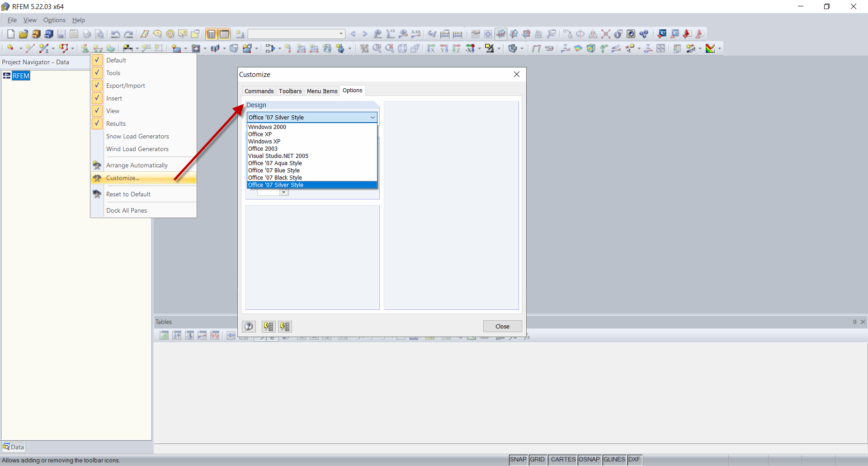Expand the color scale icon dropdown arrow

pyautogui.click(x=719, y=48)
